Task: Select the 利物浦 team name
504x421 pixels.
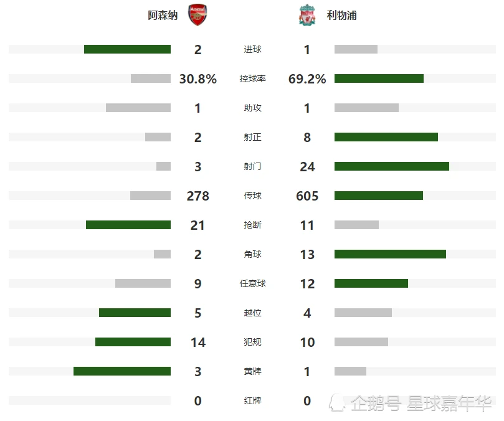Action: pyautogui.click(x=341, y=15)
